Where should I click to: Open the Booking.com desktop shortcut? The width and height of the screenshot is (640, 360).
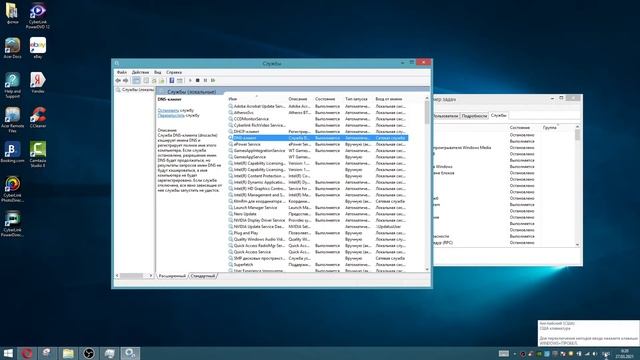12,152
